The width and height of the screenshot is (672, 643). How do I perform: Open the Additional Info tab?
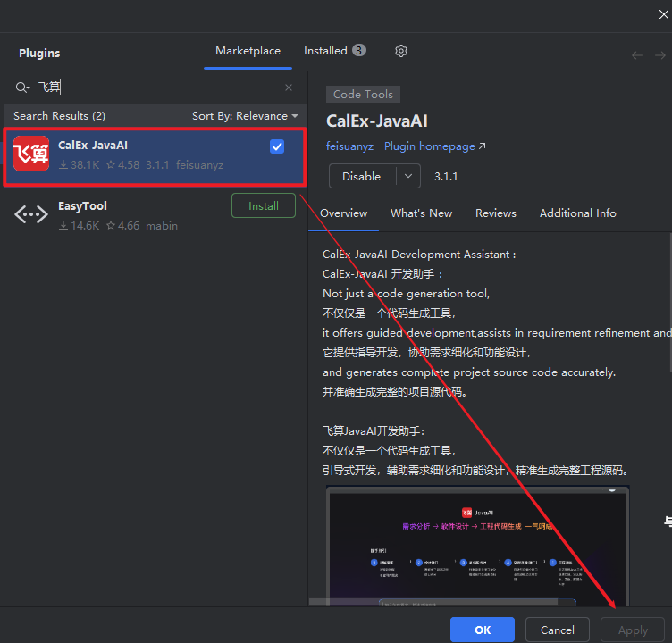click(x=577, y=213)
